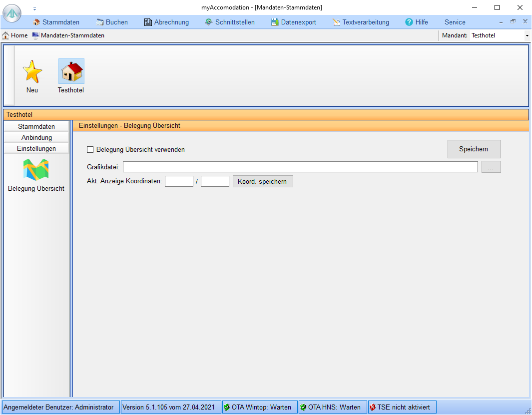This screenshot has width=532, height=415.
Task: Open the Abrechnung menu
Action: (166, 22)
